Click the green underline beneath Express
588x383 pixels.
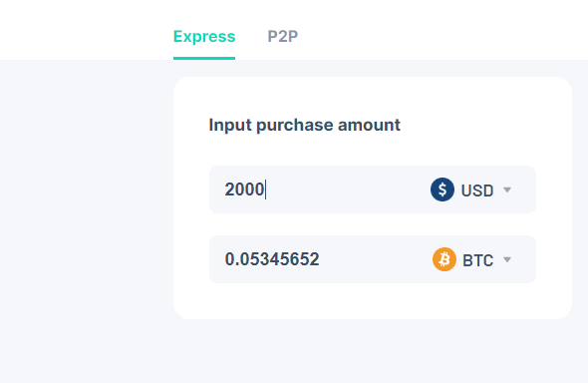click(204, 58)
